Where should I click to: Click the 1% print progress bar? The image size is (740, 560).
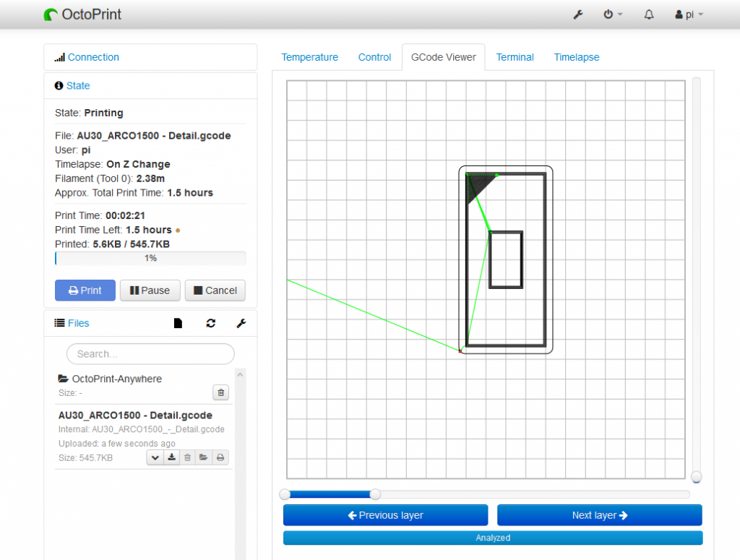tap(150, 258)
